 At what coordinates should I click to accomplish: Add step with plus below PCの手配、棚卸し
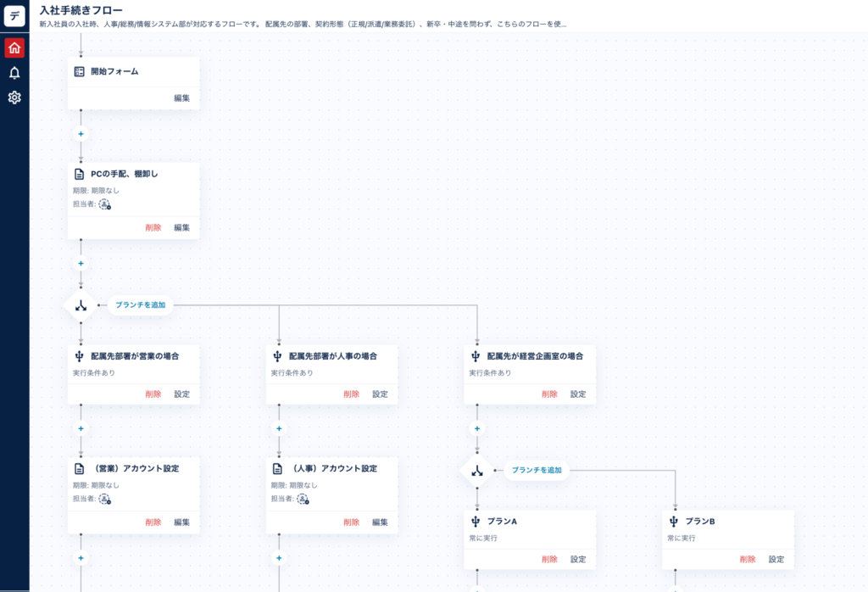tap(81, 264)
